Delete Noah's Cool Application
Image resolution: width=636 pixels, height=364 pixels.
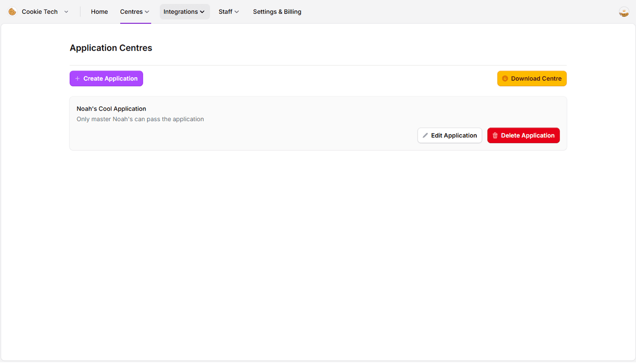pos(524,135)
